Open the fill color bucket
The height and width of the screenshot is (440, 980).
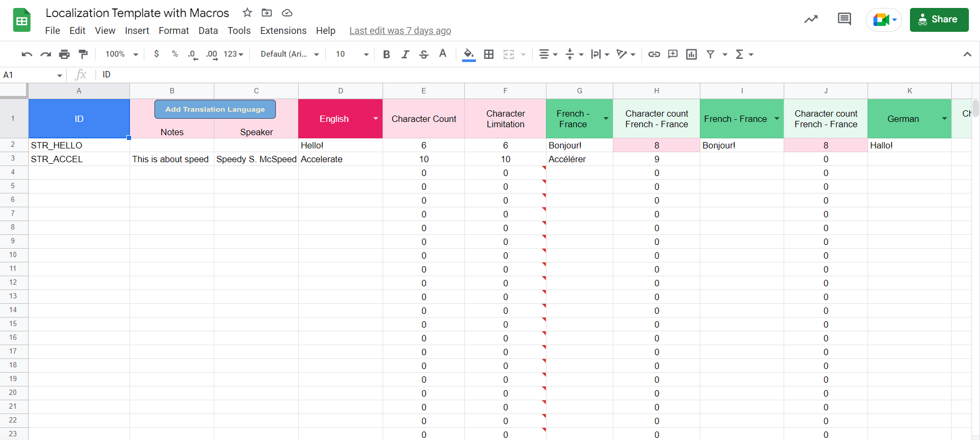point(469,54)
